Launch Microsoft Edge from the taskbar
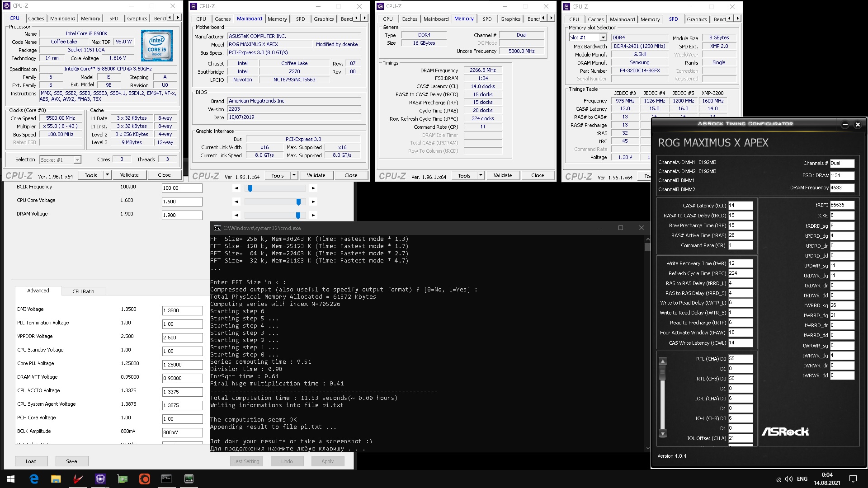 click(34, 479)
